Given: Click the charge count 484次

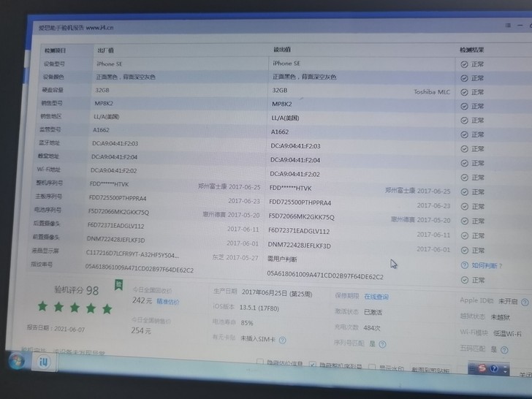Looking at the screenshot, I should [371, 327].
